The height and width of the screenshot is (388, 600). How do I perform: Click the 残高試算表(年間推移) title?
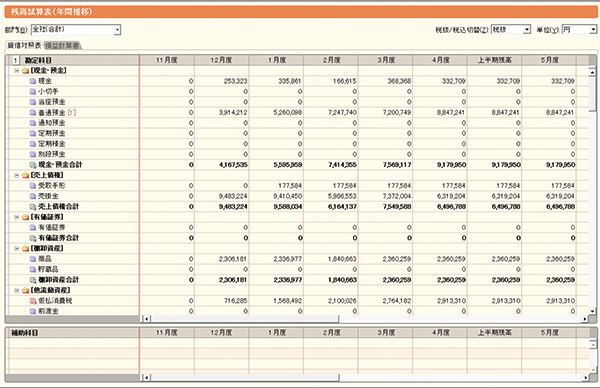(x=51, y=12)
